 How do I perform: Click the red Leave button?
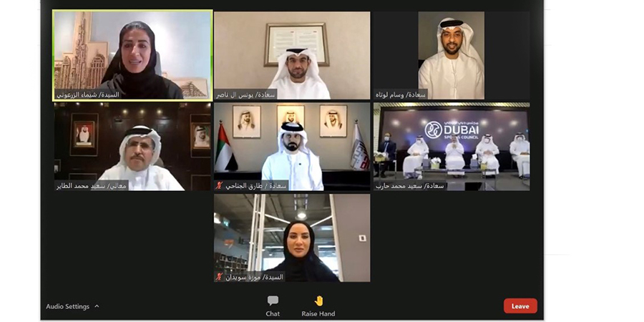point(520,306)
